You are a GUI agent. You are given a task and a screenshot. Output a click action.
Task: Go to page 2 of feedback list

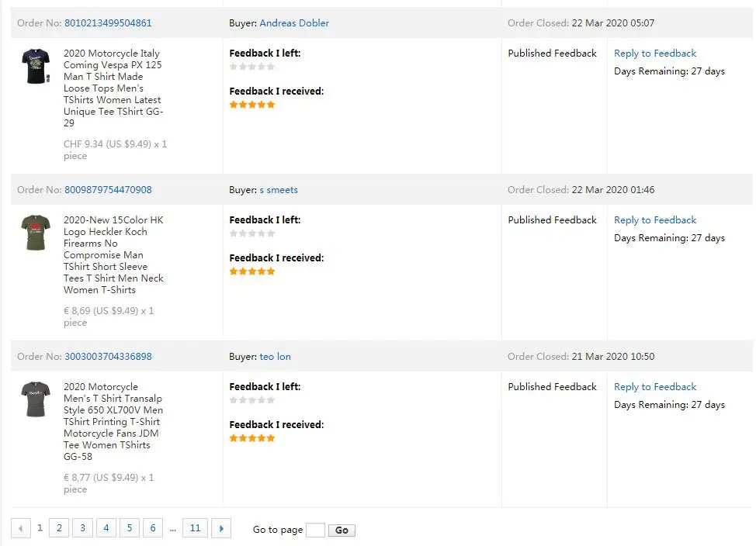[59, 529]
